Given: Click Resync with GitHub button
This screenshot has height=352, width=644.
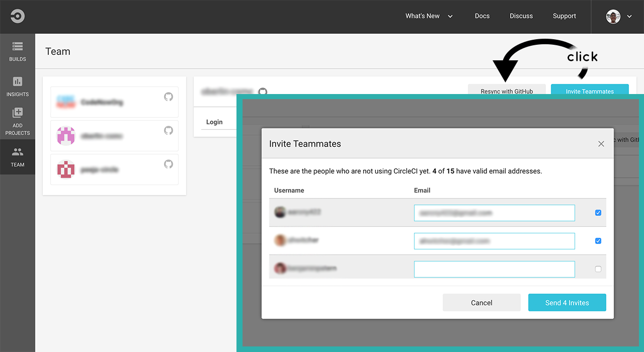Looking at the screenshot, I should (x=507, y=90).
